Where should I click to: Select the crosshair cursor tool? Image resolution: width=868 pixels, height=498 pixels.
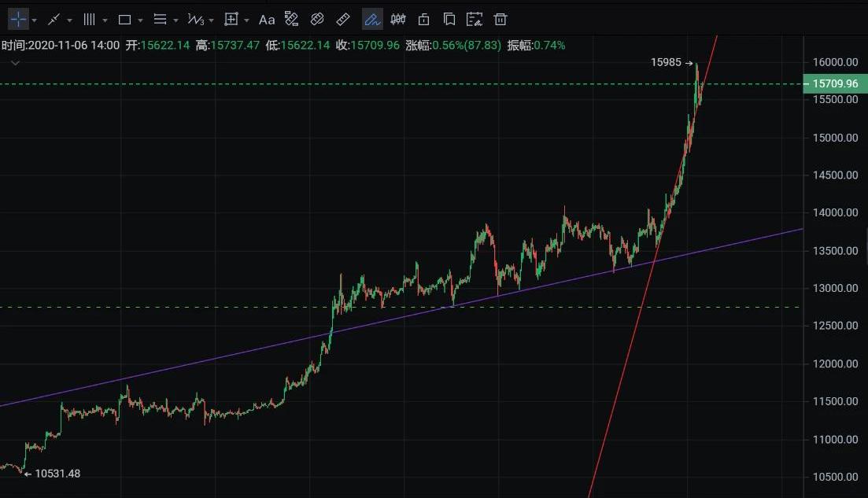(18, 20)
